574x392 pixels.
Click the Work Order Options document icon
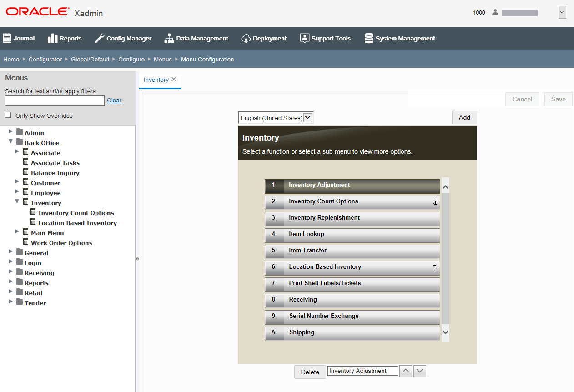coord(26,242)
